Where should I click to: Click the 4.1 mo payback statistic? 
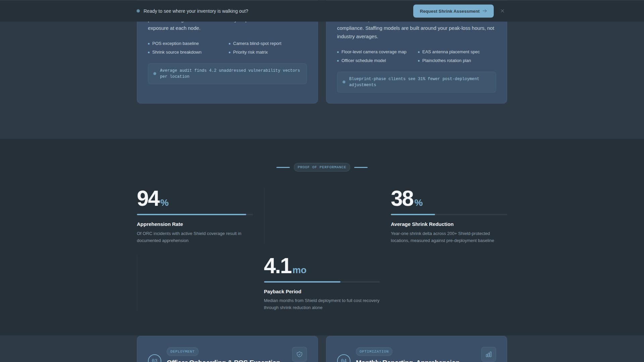point(285,266)
